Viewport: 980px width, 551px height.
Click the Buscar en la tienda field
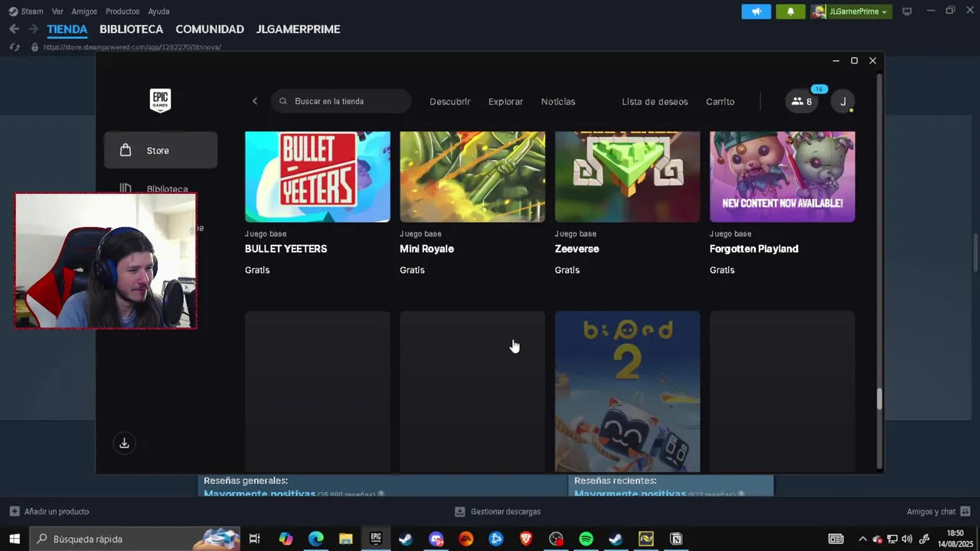tap(341, 101)
